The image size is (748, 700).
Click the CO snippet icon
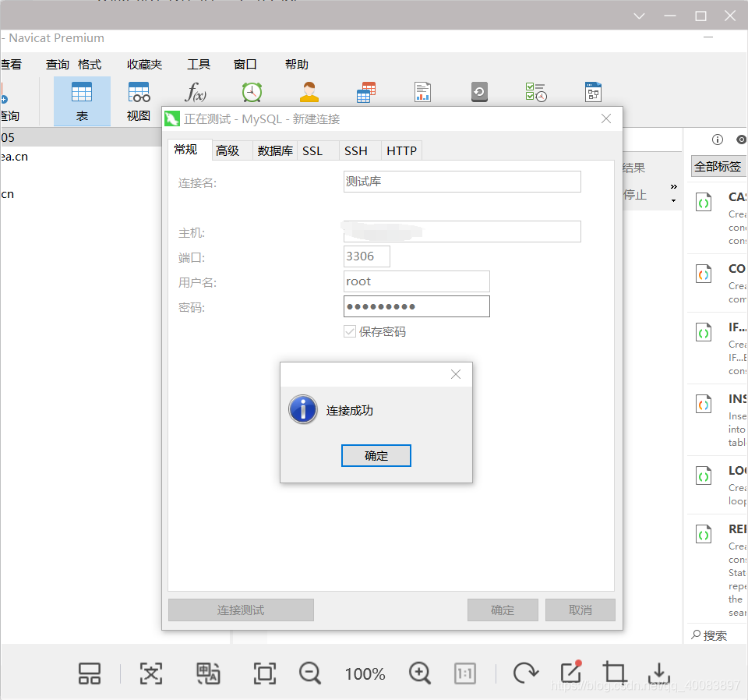[x=704, y=274]
